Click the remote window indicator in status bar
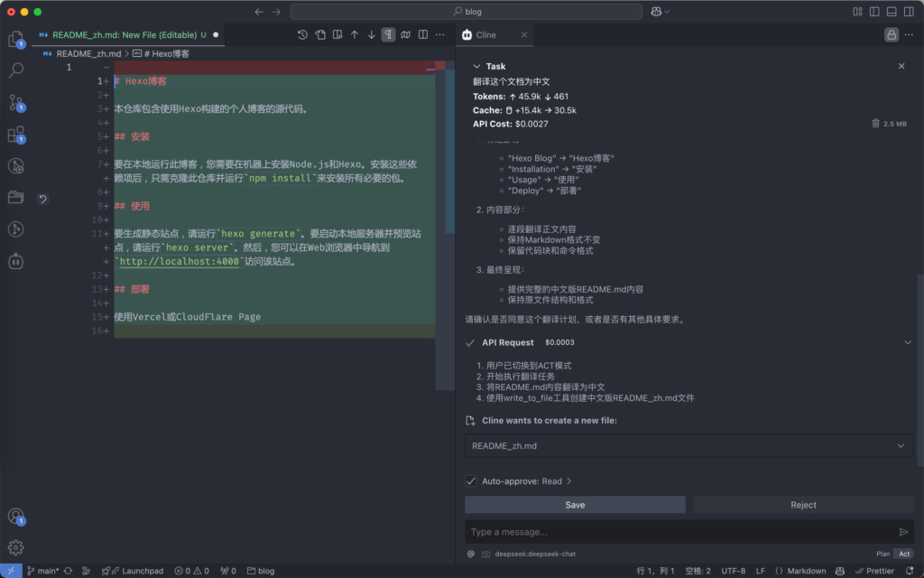The image size is (924, 578). pyautogui.click(x=11, y=571)
